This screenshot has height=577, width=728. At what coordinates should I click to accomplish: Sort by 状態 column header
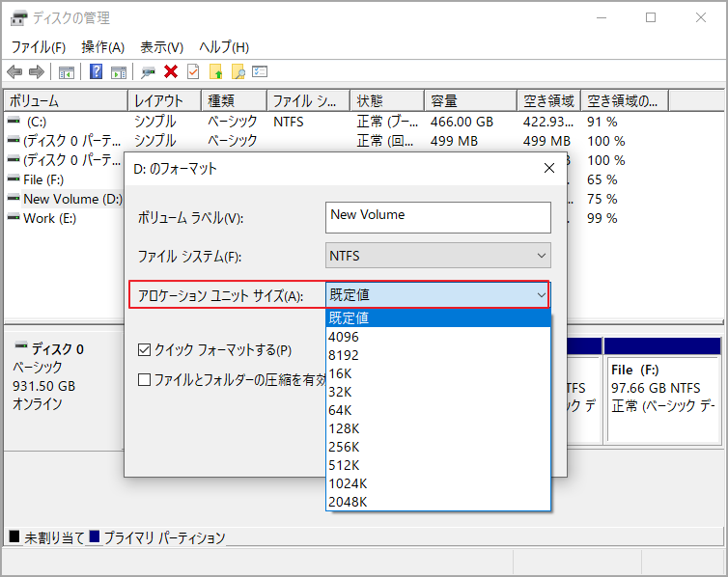tap(387, 100)
